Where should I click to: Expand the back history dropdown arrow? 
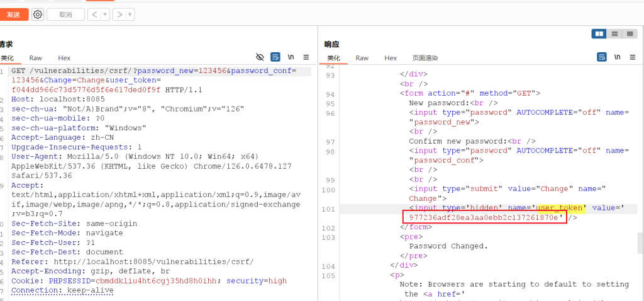tap(104, 14)
